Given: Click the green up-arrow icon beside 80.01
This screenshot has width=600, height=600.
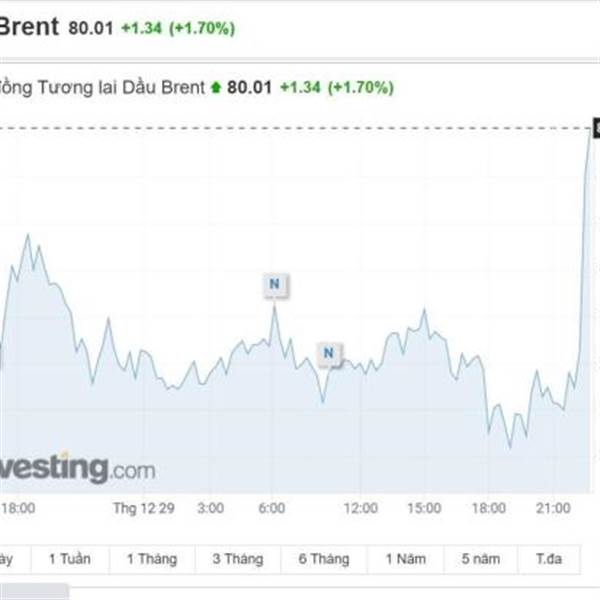Looking at the screenshot, I should pyautogui.click(x=216, y=88).
